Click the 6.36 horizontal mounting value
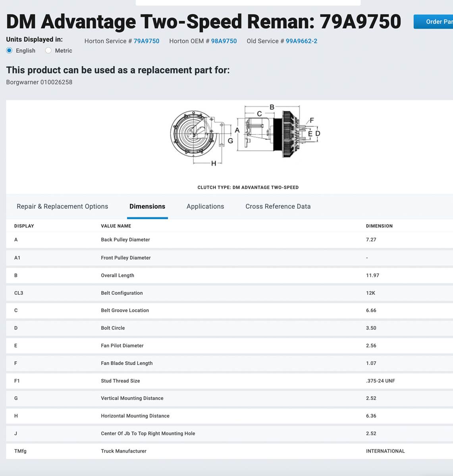Screen dimensions: 453x476 [x=371, y=416]
